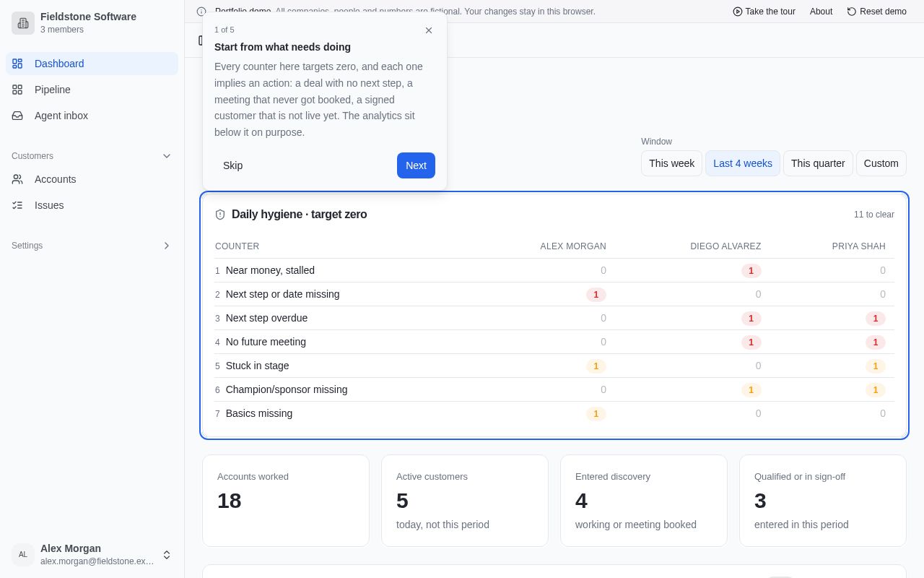Image resolution: width=924 pixels, height=578 pixels.
Task: Skip the guided tour
Action: 232,165
